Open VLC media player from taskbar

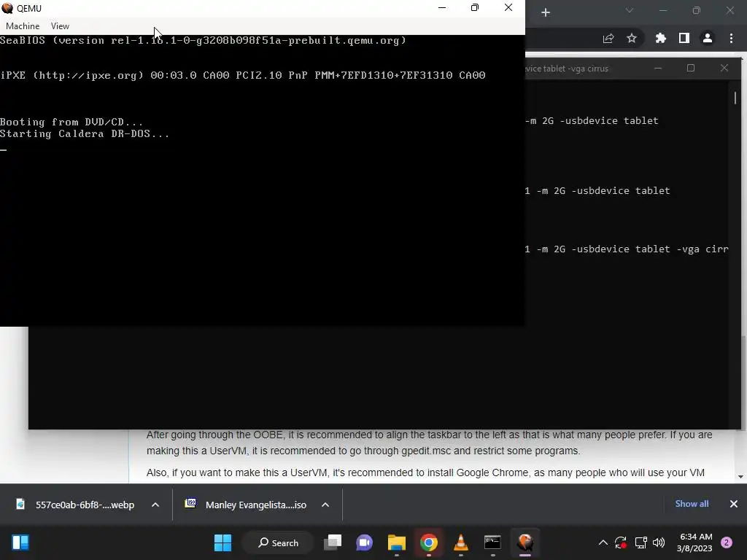(x=461, y=542)
